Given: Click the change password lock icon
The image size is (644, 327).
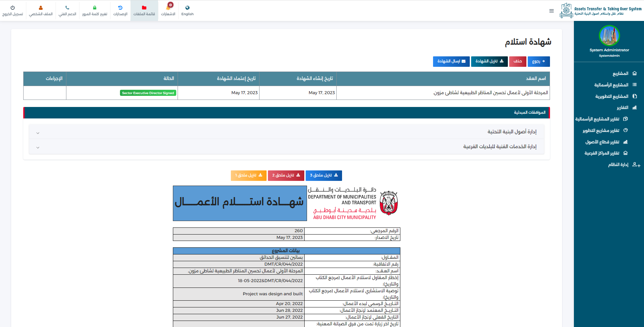Looking at the screenshot, I should coord(95,8).
